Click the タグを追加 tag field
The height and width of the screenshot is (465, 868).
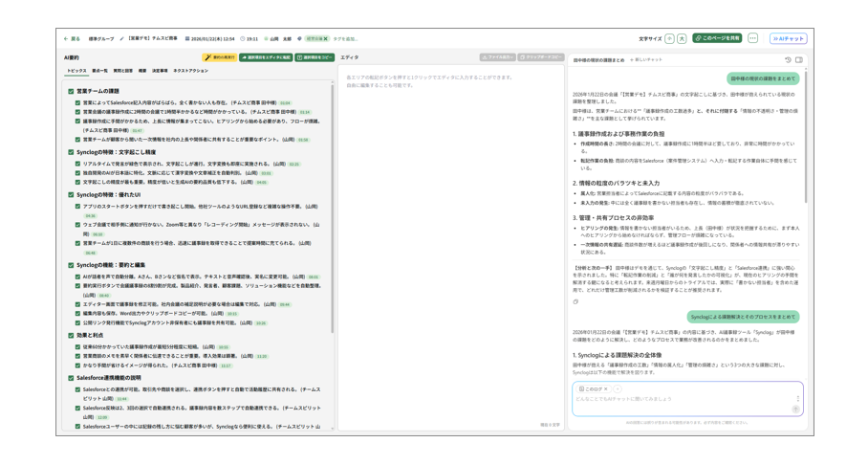tap(345, 39)
